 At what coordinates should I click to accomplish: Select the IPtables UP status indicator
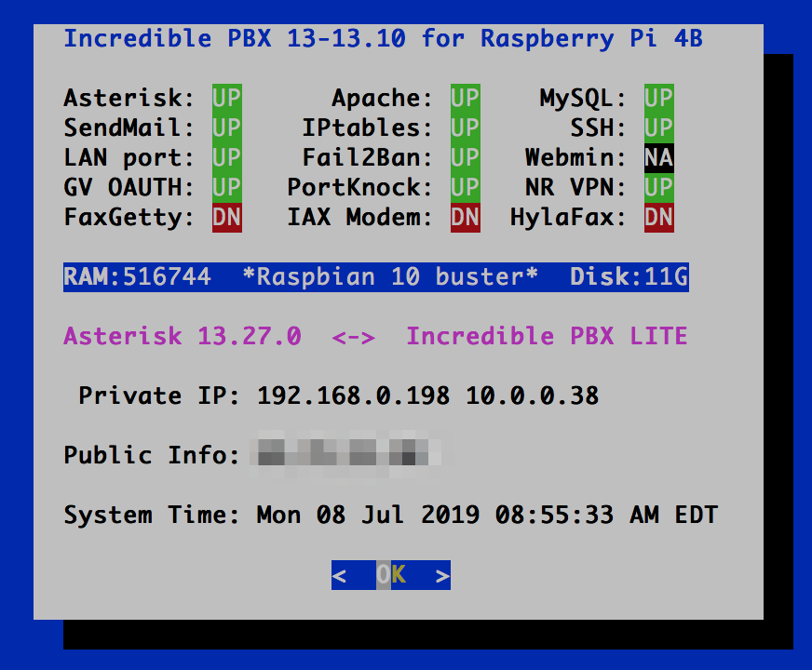point(465,127)
